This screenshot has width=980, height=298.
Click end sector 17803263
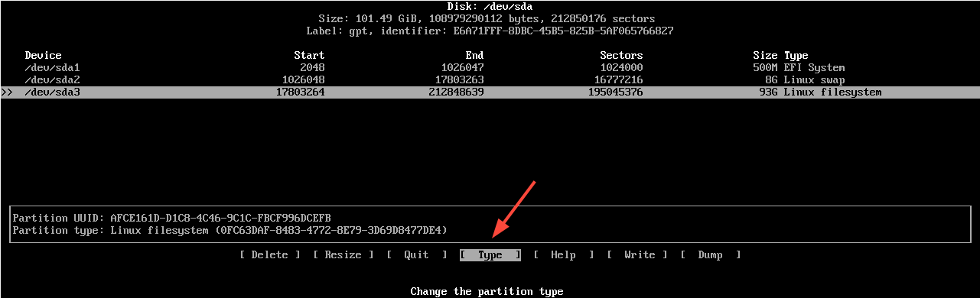(x=459, y=80)
